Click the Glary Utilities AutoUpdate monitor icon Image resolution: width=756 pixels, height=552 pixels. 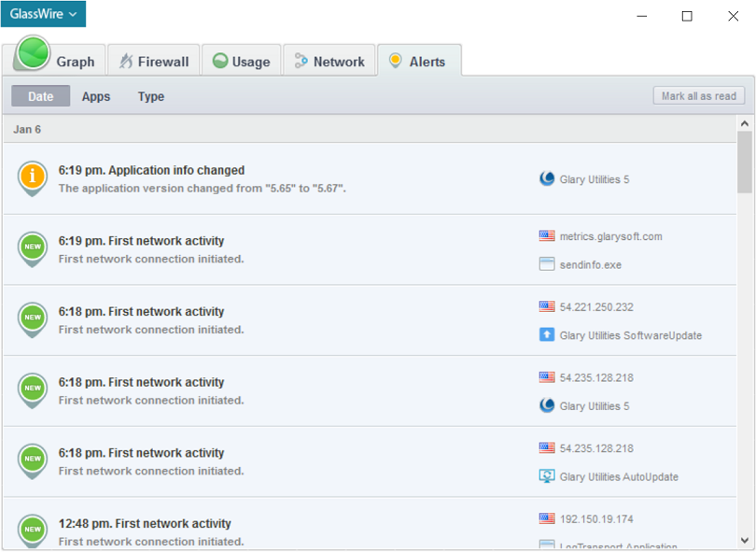click(x=547, y=476)
